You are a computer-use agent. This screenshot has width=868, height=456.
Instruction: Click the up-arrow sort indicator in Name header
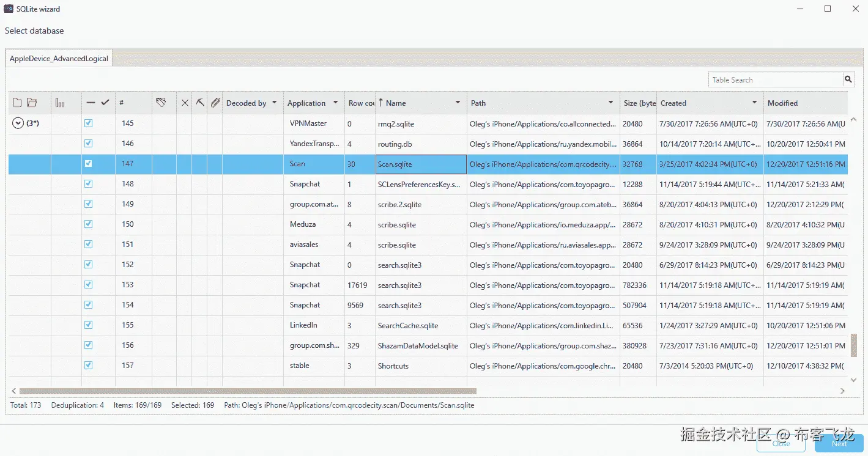[x=381, y=103]
